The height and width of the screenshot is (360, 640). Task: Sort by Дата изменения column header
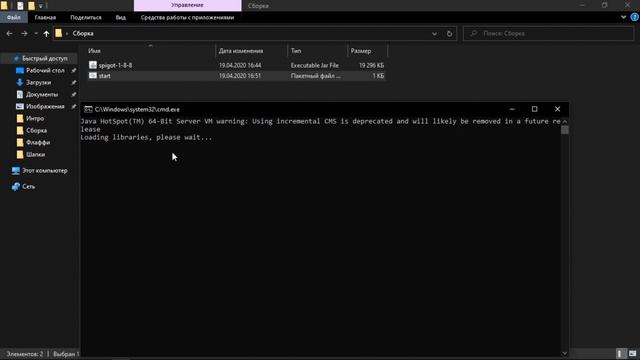pos(241,51)
